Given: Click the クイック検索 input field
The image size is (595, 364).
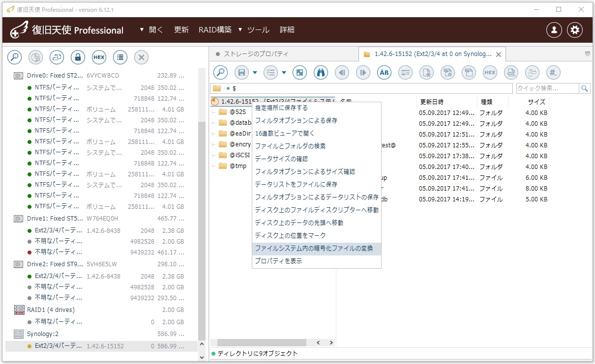Looking at the screenshot, I should tap(547, 88).
